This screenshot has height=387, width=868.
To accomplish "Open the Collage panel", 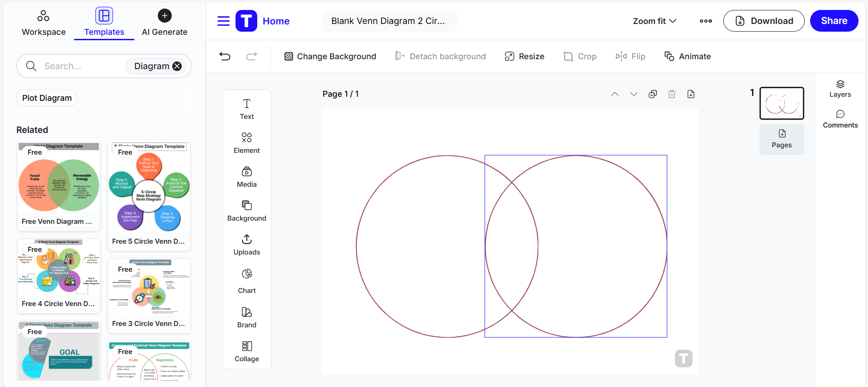I will 247,351.
